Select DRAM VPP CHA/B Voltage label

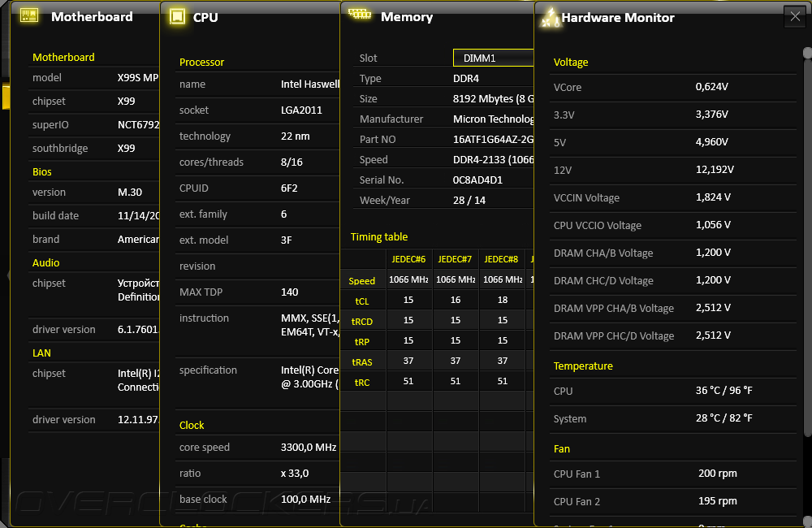[x=614, y=309]
